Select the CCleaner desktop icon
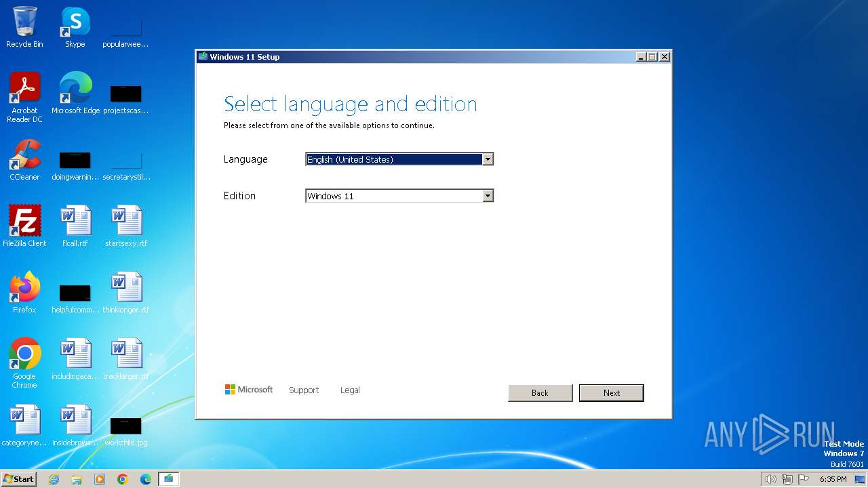The image size is (868, 488). click(x=24, y=159)
